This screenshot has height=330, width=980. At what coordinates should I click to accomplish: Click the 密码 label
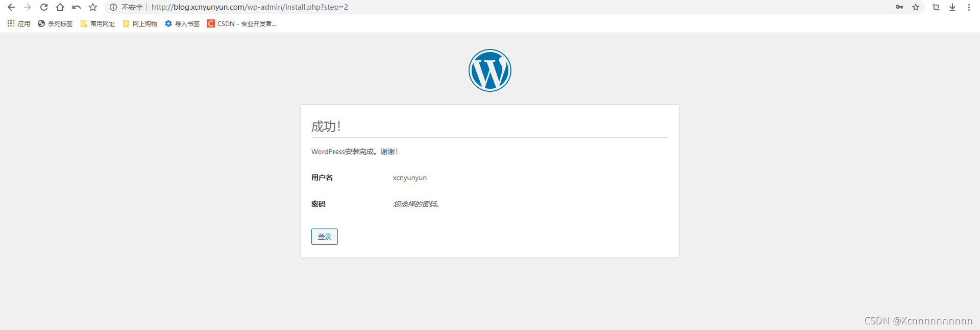318,204
